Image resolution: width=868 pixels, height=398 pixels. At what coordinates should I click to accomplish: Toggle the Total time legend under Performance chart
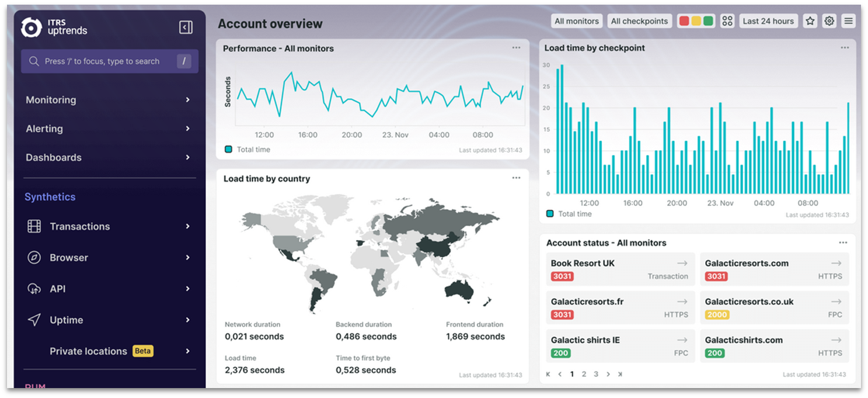(x=228, y=149)
